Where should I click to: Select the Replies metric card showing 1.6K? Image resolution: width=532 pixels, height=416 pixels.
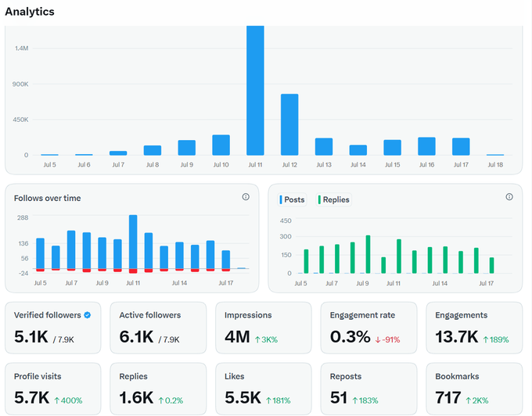[x=158, y=389]
